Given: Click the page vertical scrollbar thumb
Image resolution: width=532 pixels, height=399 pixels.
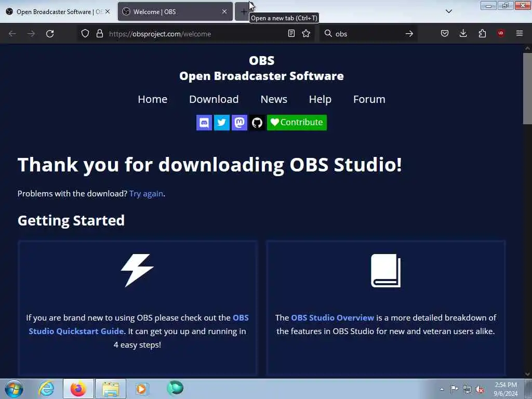Looking at the screenshot, I should click(528, 88).
